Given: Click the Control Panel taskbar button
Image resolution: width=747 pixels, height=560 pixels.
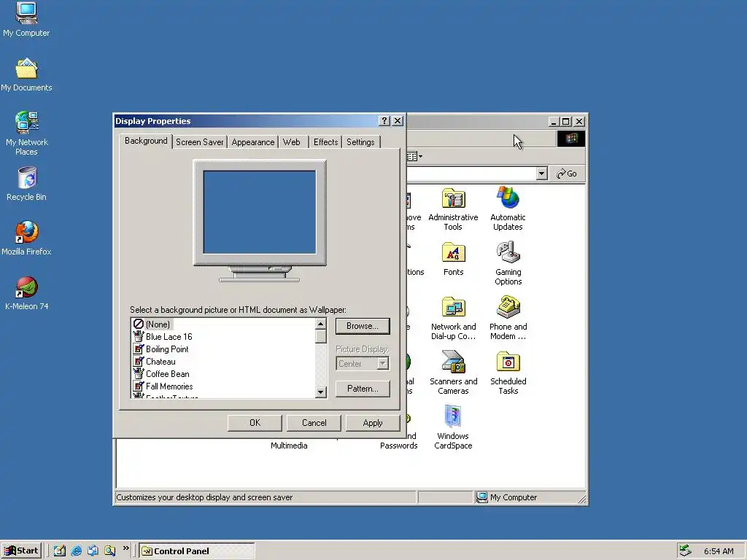Looking at the screenshot, I should [x=197, y=551].
